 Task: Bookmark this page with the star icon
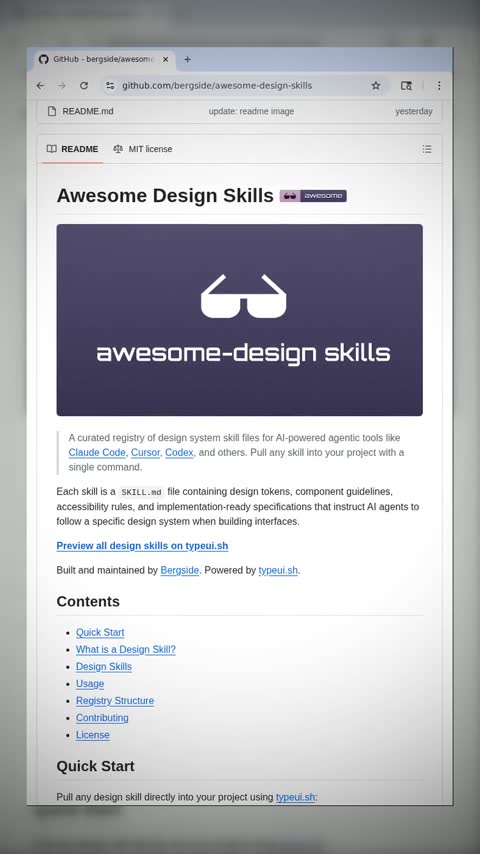[x=376, y=86]
